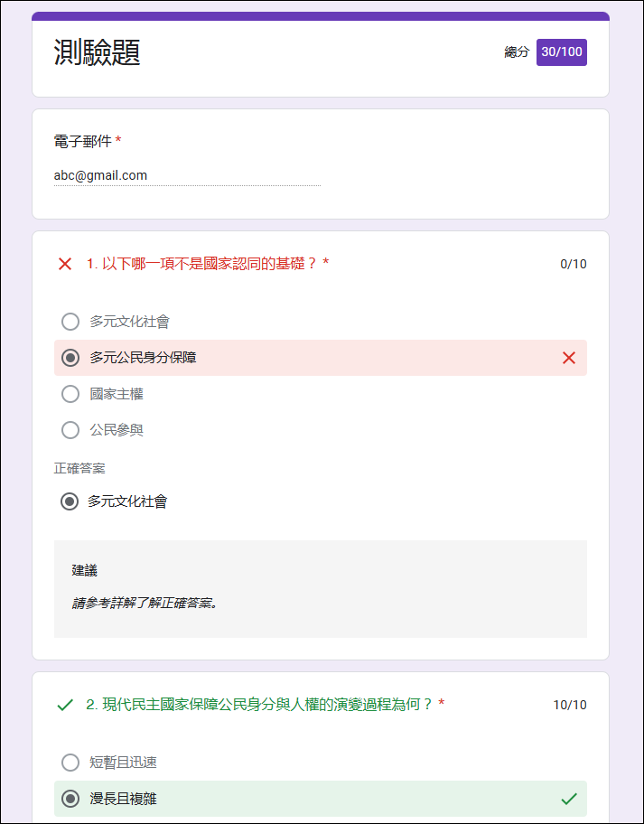Click the email field showing abc@gmail.com

point(187,175)
